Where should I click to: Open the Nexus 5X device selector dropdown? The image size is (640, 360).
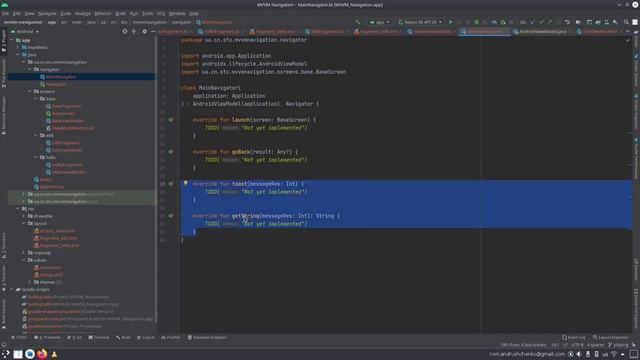420,22
